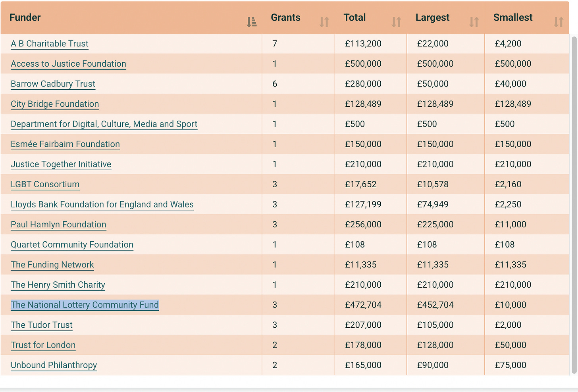Click the vertical scrollbar beside the table

click(574, 204)
